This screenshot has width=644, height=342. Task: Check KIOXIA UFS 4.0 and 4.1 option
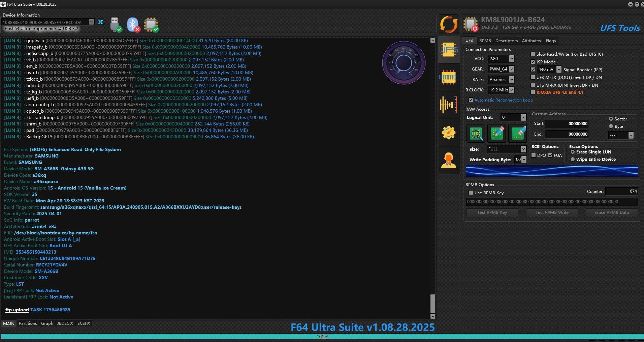[533, 92]
